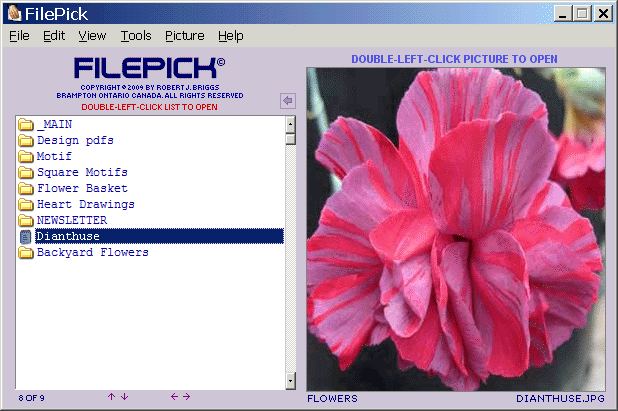Viewport: 618px width, 411px height.
Task: Select the _MAIN list entry
Action: point(54,125)
